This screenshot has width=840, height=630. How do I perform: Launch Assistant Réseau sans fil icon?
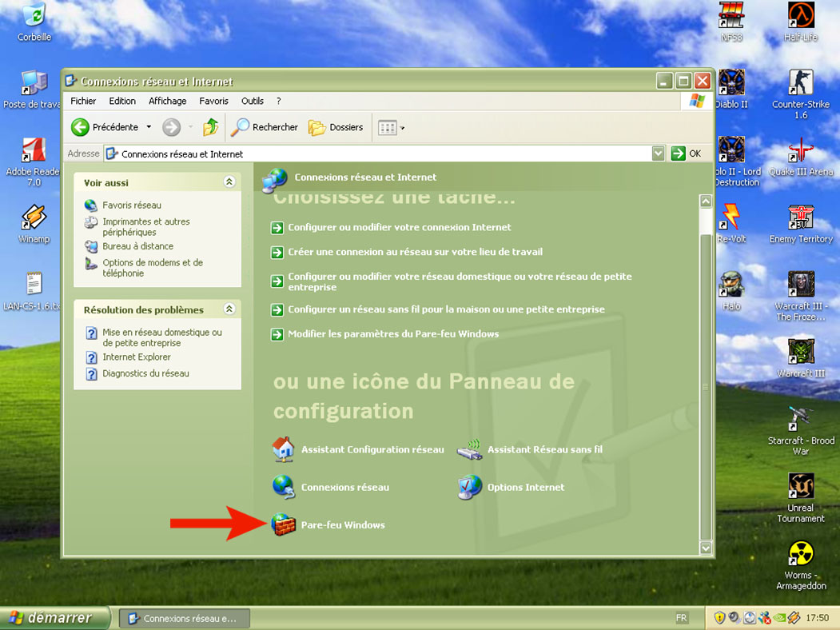coord(470,449)
